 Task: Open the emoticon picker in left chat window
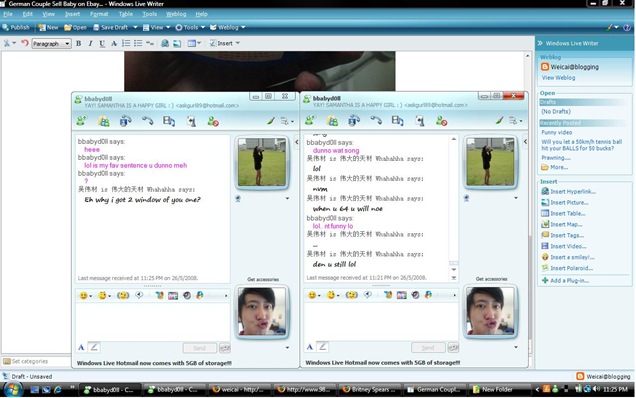point(85,295)
